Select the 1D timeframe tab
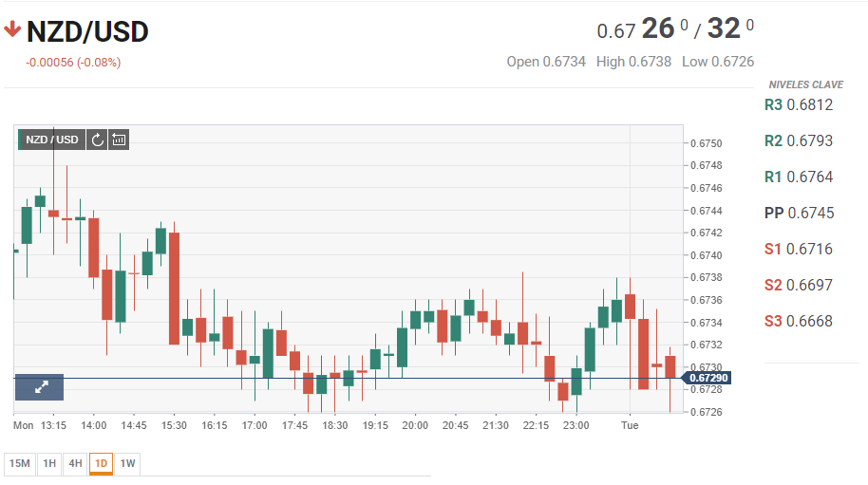This screenshot has width=868, height=485. coord(101,464)
